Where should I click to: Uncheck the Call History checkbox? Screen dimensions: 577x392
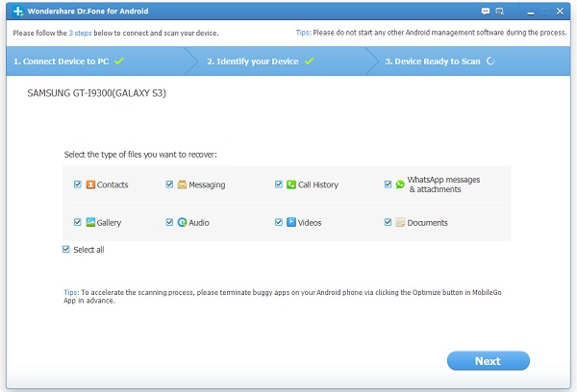click(x=279, y=184)
